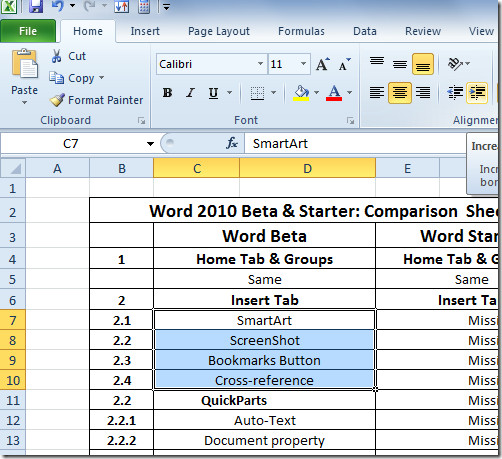The image size is (502, 459).
Task: Click the Cut scissors icon
Action: pos(56,56)
